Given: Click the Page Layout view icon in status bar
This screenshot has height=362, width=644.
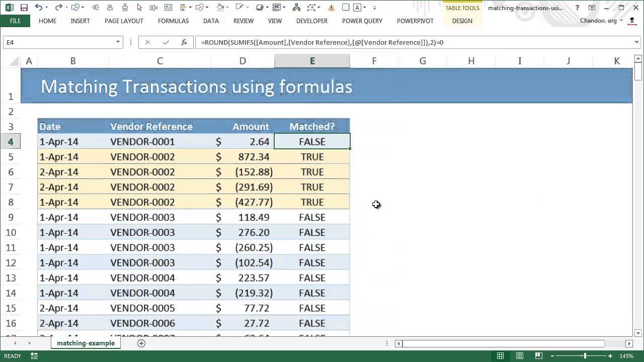Looking at the screenshot, I should (519, 355).
